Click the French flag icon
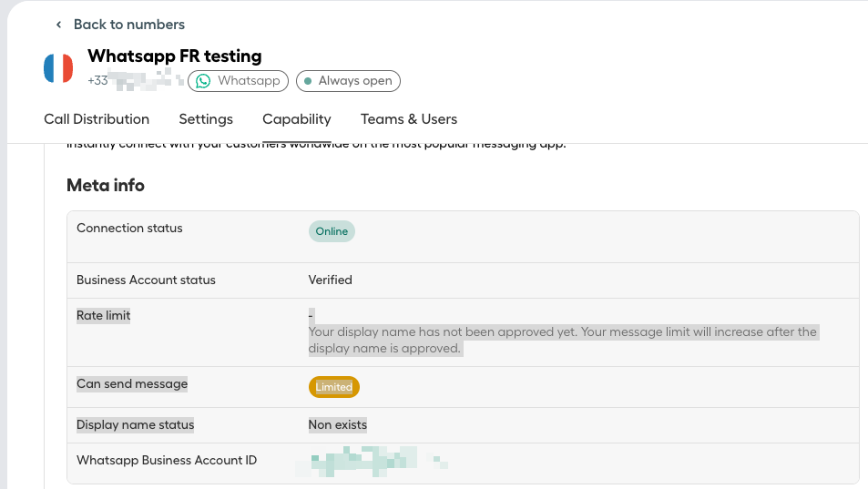Viewport: 868px width, 489px height. [x=58, y=68]
